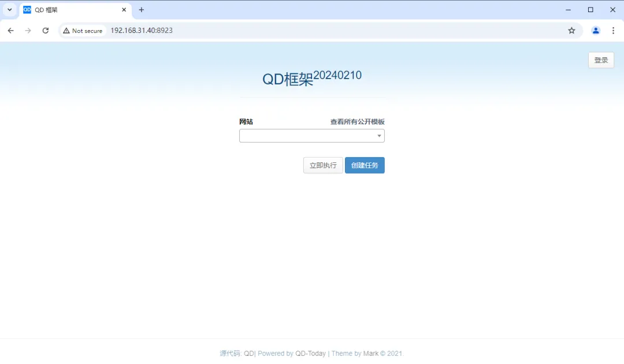Bookmark this page with the star icon
624x364 pixels.
[x=571, y=31]
